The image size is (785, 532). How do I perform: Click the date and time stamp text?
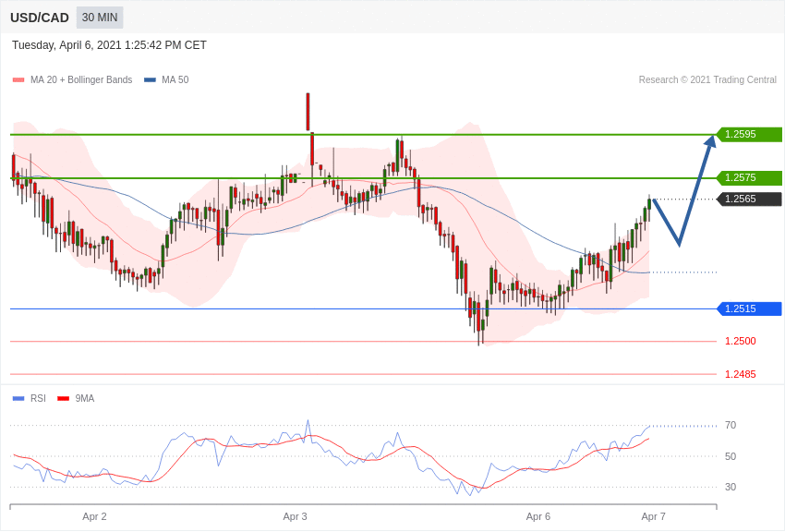109,45
